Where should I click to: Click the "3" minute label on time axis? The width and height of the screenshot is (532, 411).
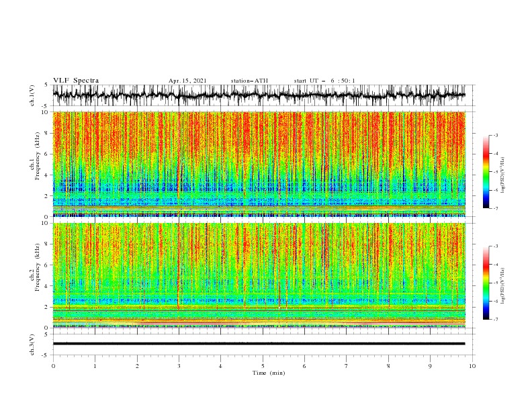179,366
